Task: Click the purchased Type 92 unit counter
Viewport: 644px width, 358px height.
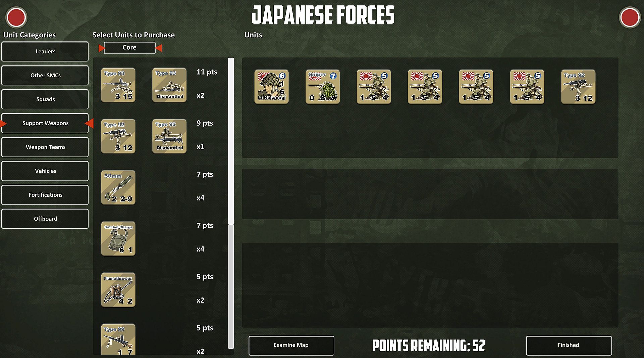Action: 578,87
